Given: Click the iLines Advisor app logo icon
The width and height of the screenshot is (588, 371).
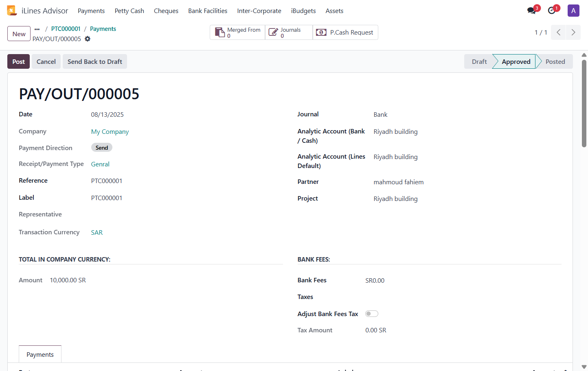Looking at the screenshot, I should click(12, 11).
